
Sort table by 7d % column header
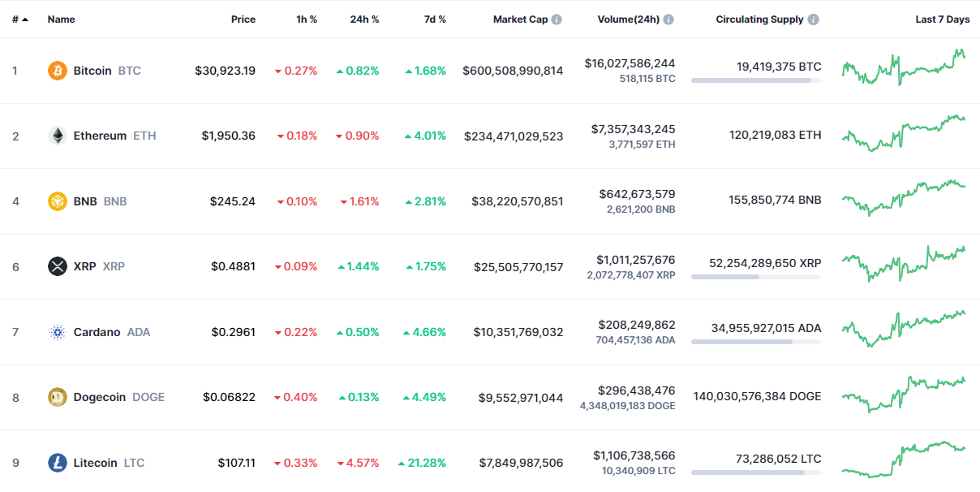click(x=435, y=19)
